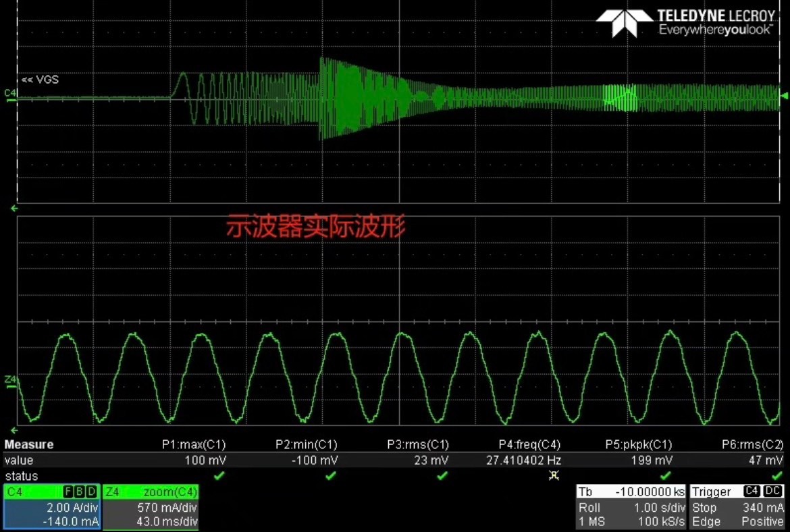Image resolution: width=790 pixels, height=532 pixels.
Task: Click the P1 status checkmark icon
Action: tap(219, 475)
